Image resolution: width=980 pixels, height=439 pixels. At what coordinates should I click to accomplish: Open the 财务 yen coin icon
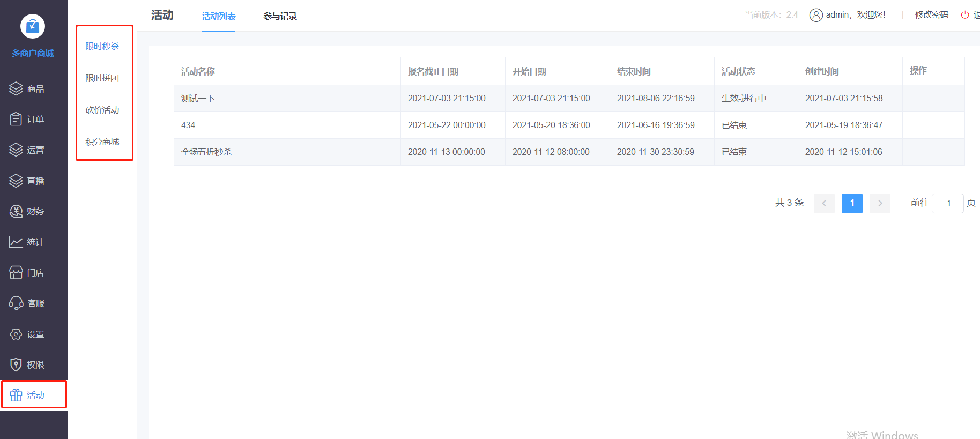16,211
